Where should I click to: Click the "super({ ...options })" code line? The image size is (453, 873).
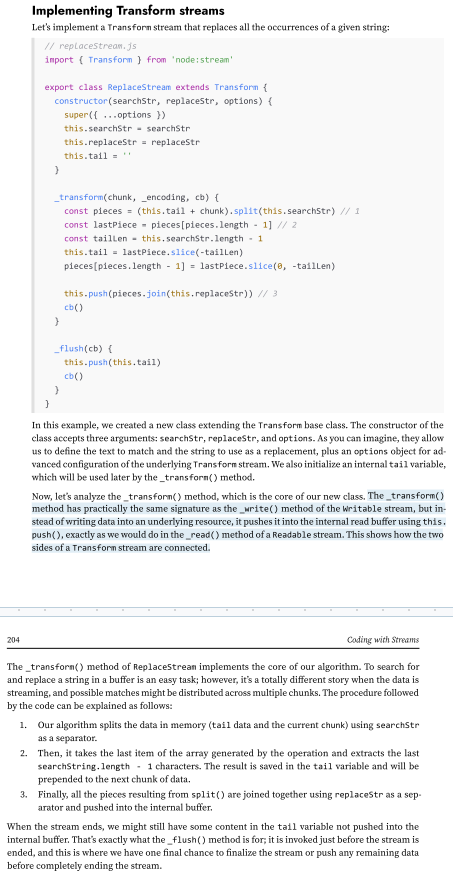pos(115,115)
